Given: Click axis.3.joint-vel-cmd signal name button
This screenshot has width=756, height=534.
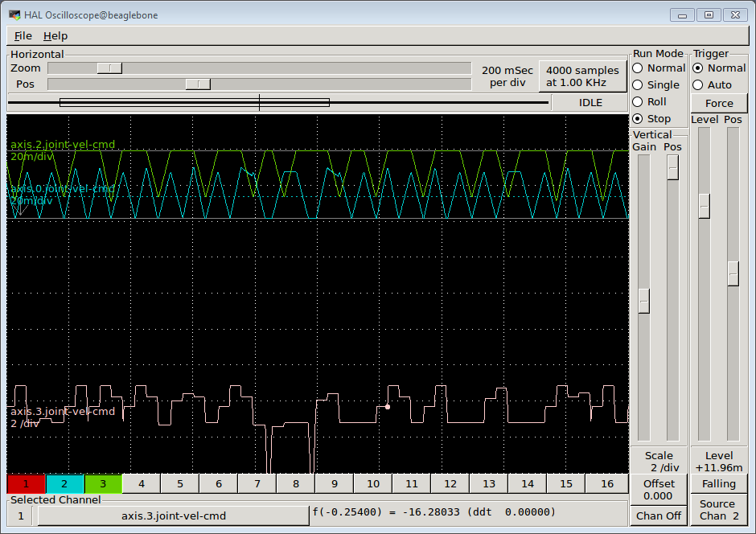Looking at the screenshot, I should (173, 516).
